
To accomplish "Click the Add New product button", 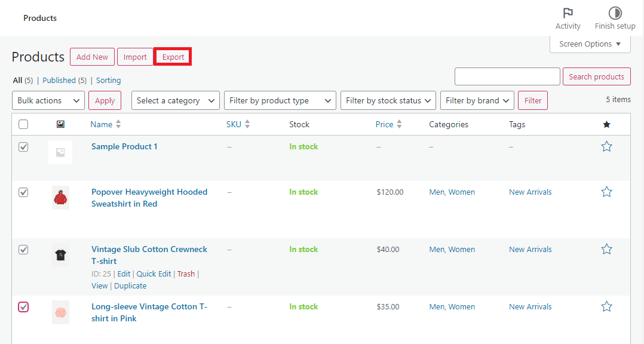I will pos(92,57).
